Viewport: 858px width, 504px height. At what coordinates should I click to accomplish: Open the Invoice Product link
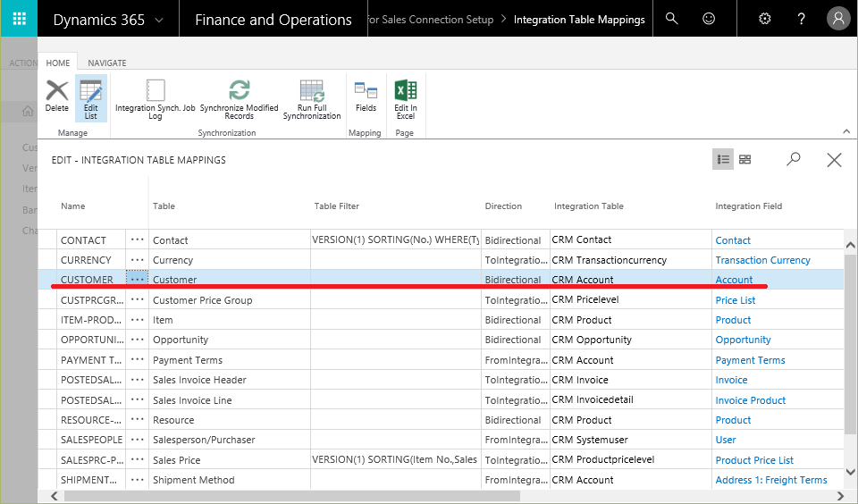(x=750, y=400)
